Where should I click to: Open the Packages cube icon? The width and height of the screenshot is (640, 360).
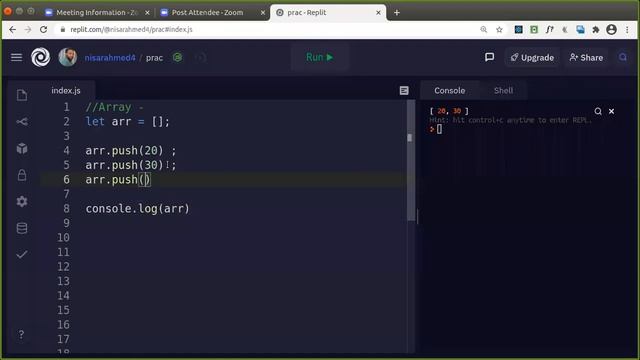click(x=22, y=148)
